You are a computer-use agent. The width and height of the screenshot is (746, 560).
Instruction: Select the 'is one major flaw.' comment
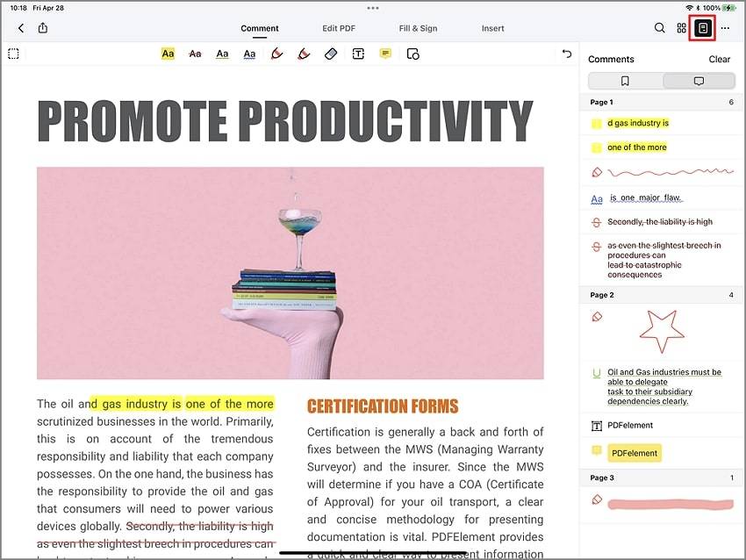click(661, 197)
